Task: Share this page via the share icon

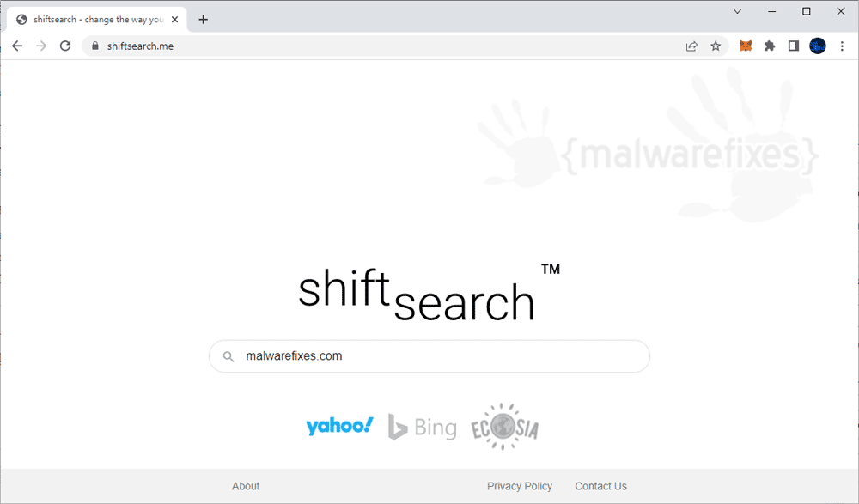Action: [691, 46]
